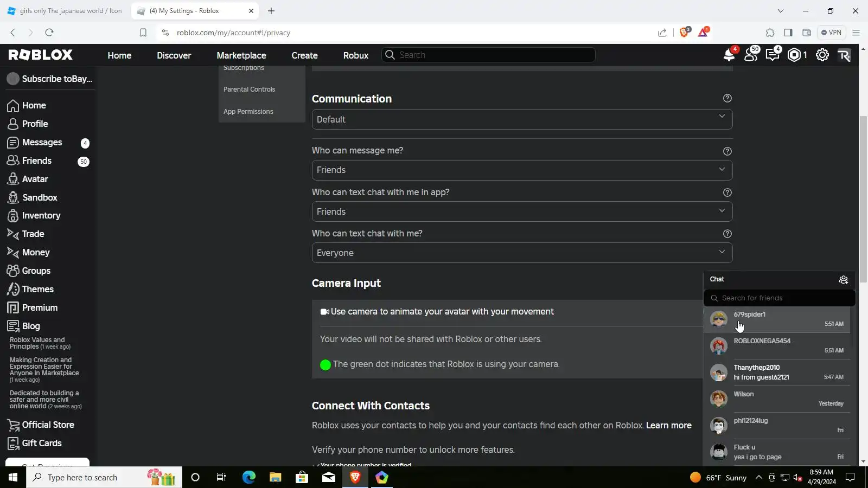Open Create in the top navigation

point(305,55)
